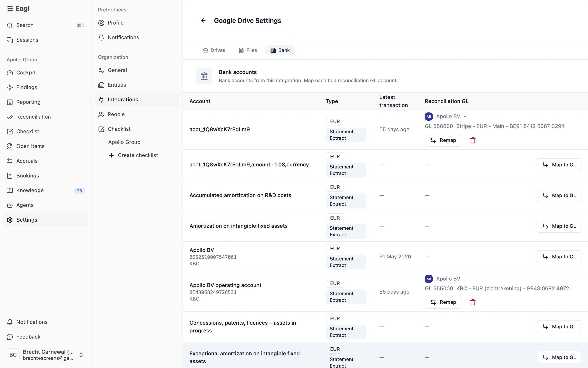588x368 pixels.
Task: Open Findings in sidebar
Action: [46, 87]
